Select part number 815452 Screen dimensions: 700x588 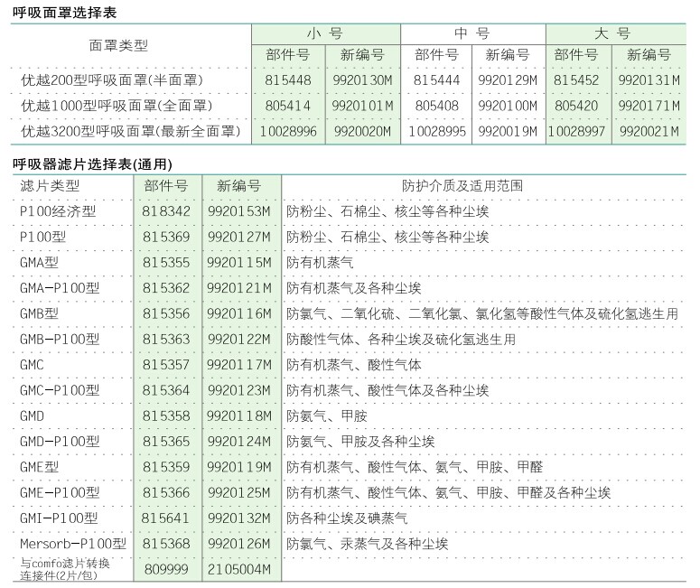pos(576,80)
